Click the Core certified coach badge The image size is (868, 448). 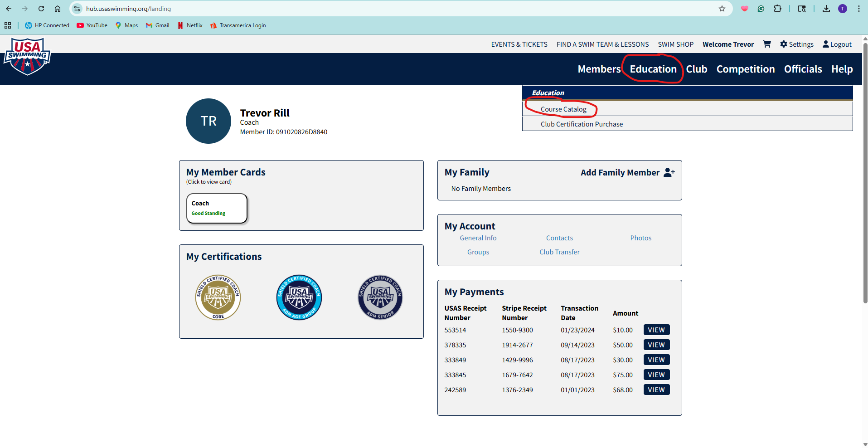point(218,297)
